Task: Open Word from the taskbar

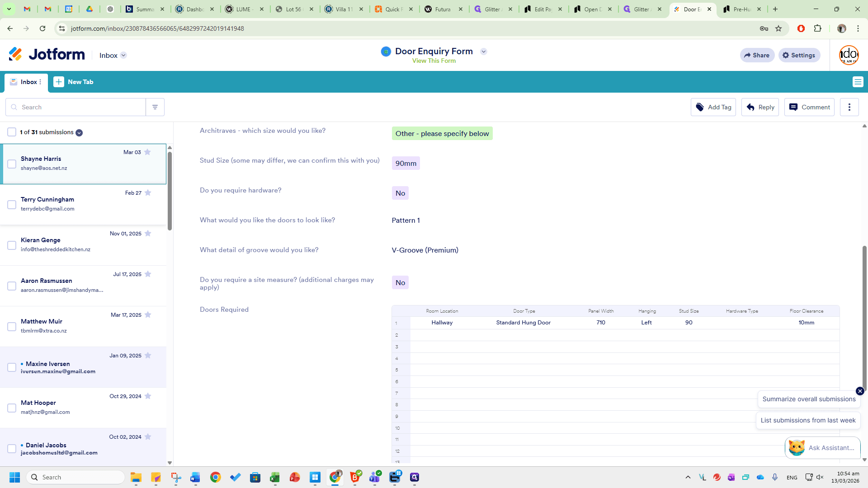Action: (195, 477)
